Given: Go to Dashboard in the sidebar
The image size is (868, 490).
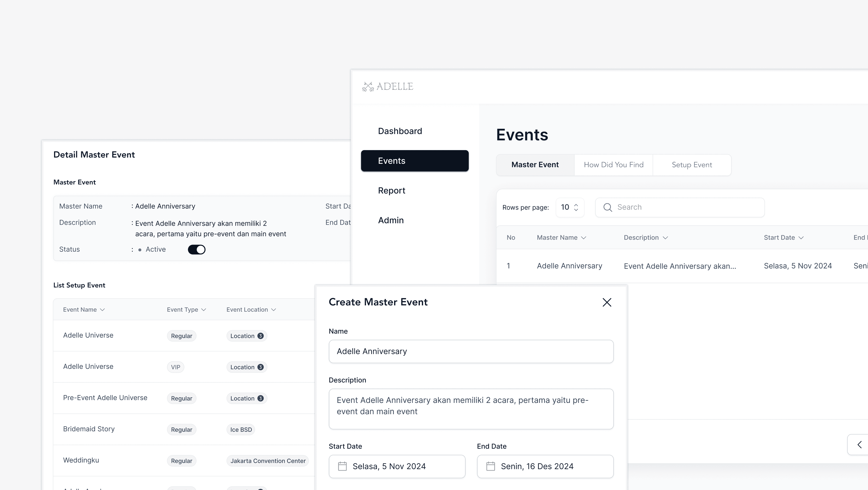Looking at the screenshot, I should [400, 131].
